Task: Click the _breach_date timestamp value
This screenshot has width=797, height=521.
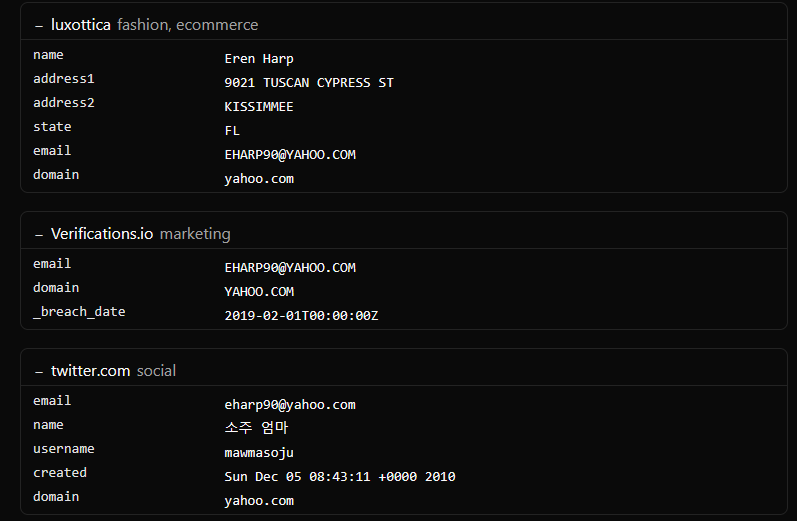Action: pos(301,316)
